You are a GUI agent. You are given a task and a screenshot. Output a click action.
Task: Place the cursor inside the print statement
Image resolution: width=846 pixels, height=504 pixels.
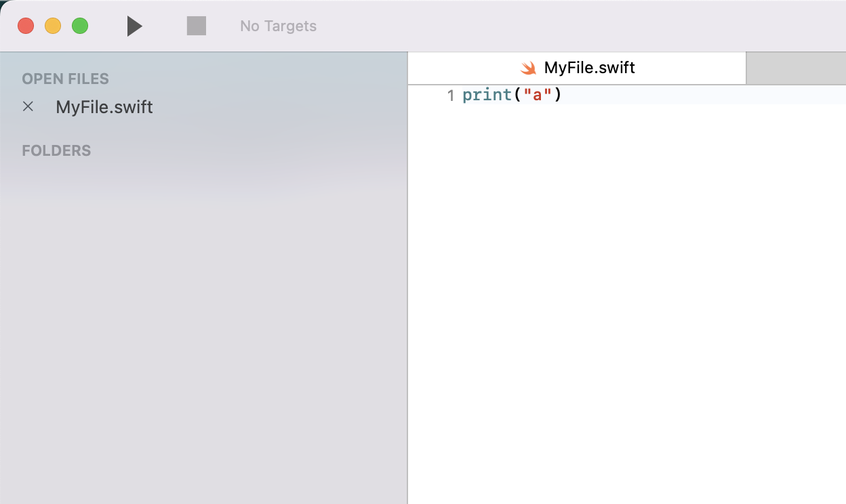pos(487,96)
